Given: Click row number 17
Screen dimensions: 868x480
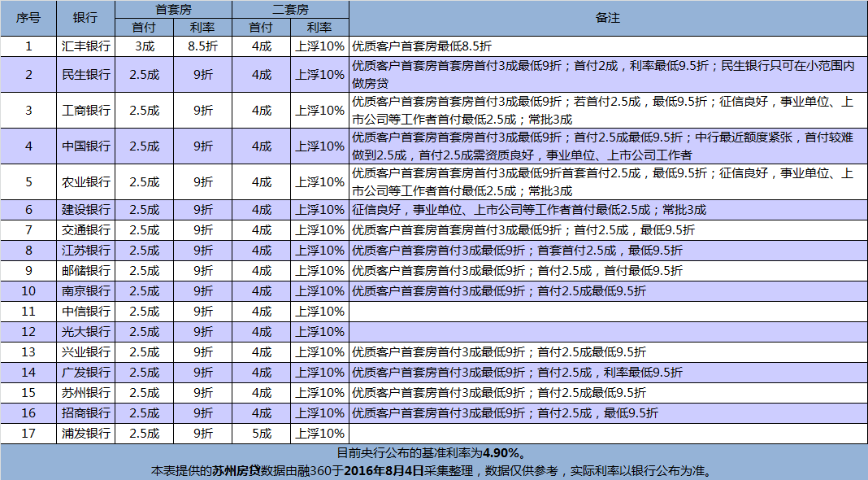Looking at the screenshot, I should click(x=28, y=434).
